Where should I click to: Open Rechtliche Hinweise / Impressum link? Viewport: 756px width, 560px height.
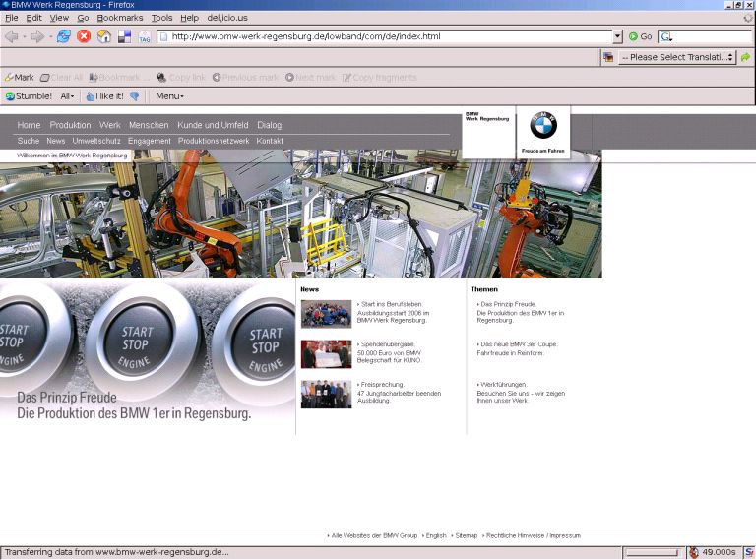pos(534,536)
